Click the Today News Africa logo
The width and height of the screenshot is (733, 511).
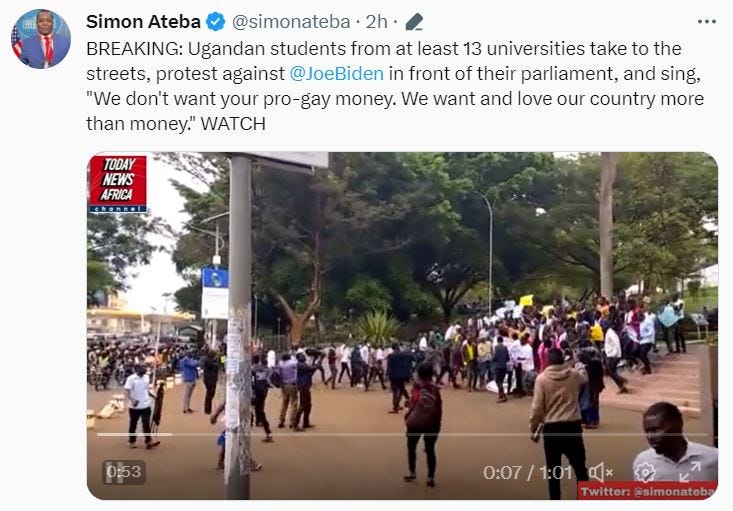pyautogui.click(x=117, y=184)
